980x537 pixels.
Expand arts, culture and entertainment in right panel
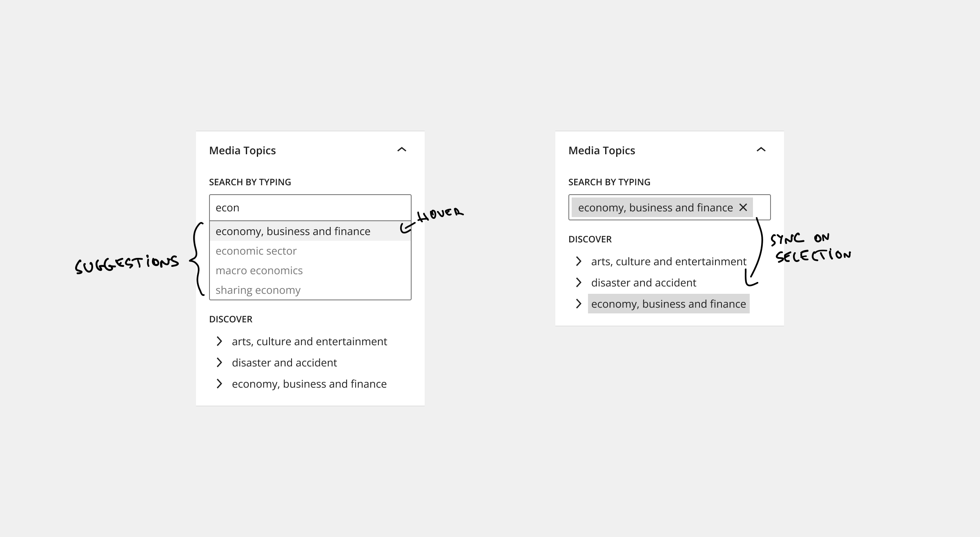click(579, 261)
